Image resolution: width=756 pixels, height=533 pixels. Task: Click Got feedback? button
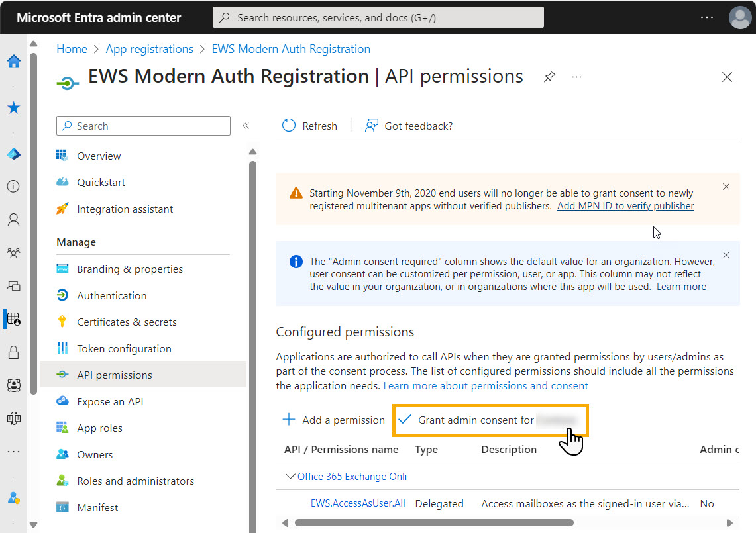pos(409,126)
